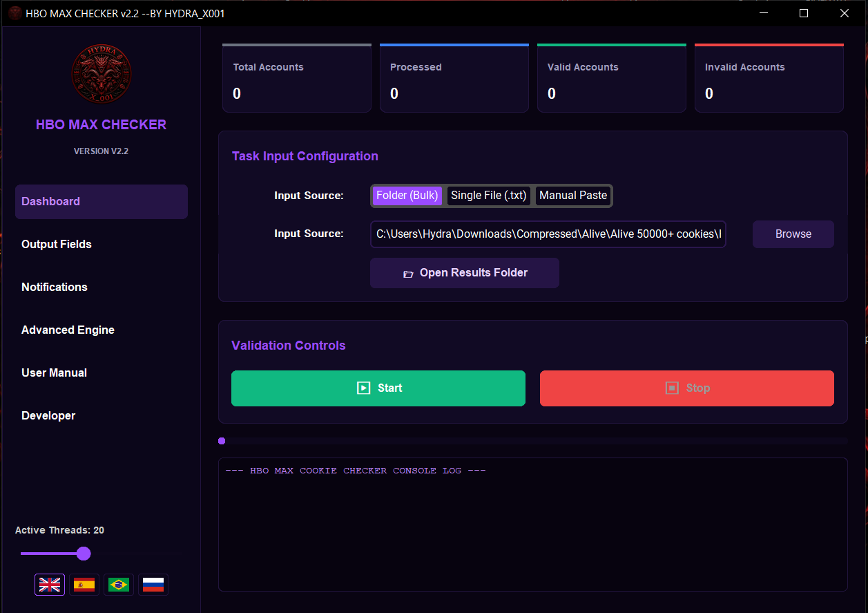Switch to Advanced Engine settings
The height and width of the screenshot is (613, 868).
click(102, 330)
